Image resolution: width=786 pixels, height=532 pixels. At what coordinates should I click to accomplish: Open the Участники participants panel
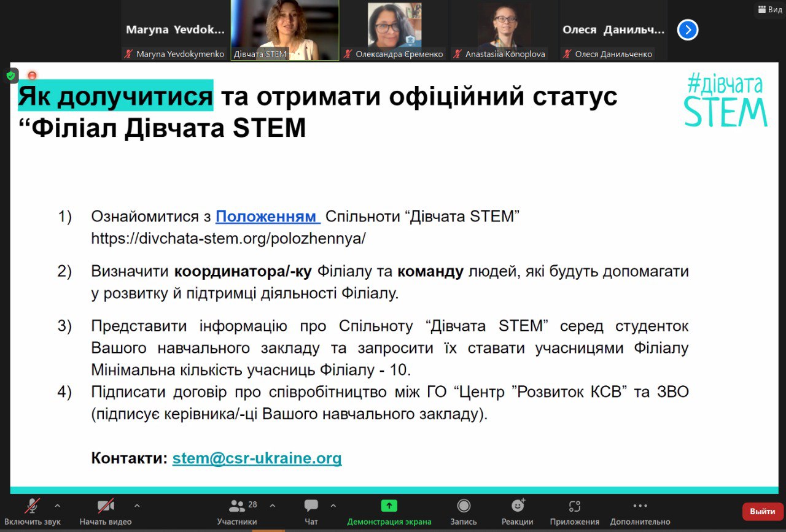tap(236, 512)
